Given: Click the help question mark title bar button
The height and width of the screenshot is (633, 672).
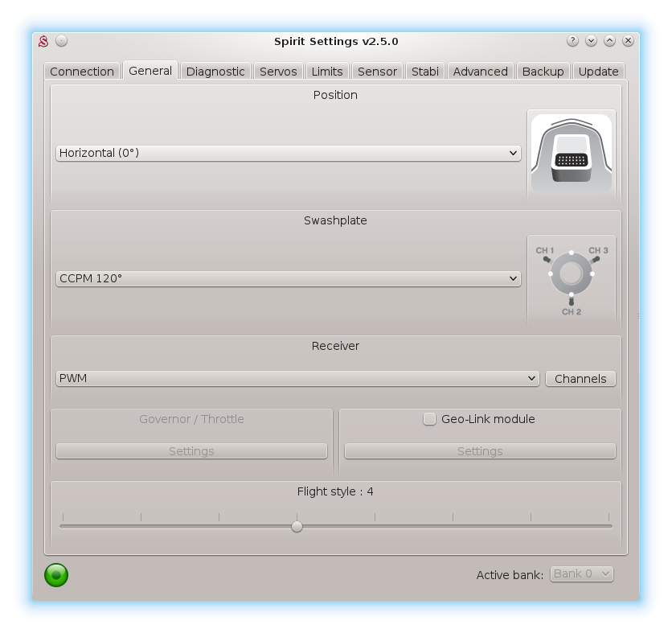Looking at the screenshot, I should pos(572,41).
